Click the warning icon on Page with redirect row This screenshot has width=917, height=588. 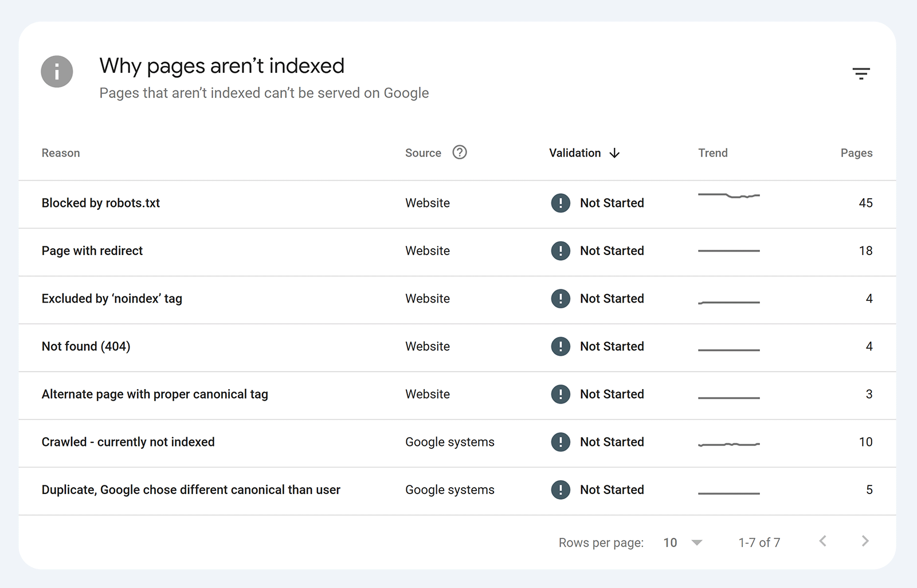(561, 250)
